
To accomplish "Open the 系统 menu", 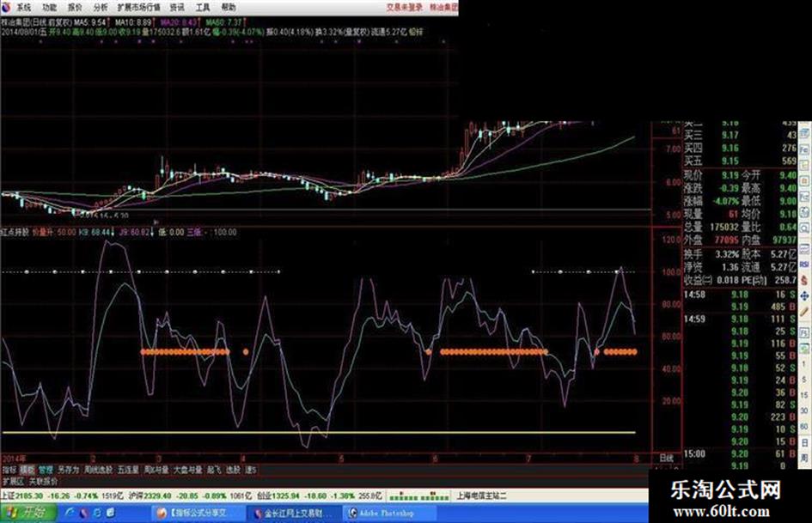I will point(24,7).
